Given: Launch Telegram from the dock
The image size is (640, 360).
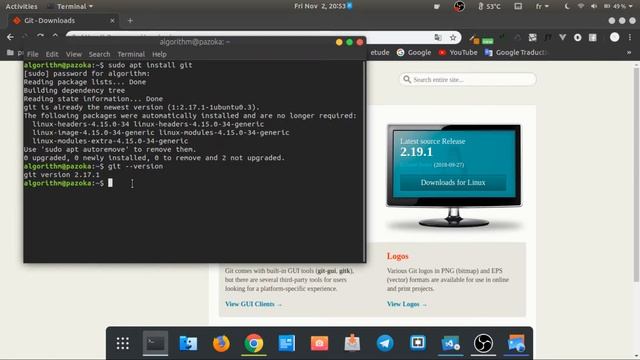Looking at the screenshot, I should tap(385, 343).
